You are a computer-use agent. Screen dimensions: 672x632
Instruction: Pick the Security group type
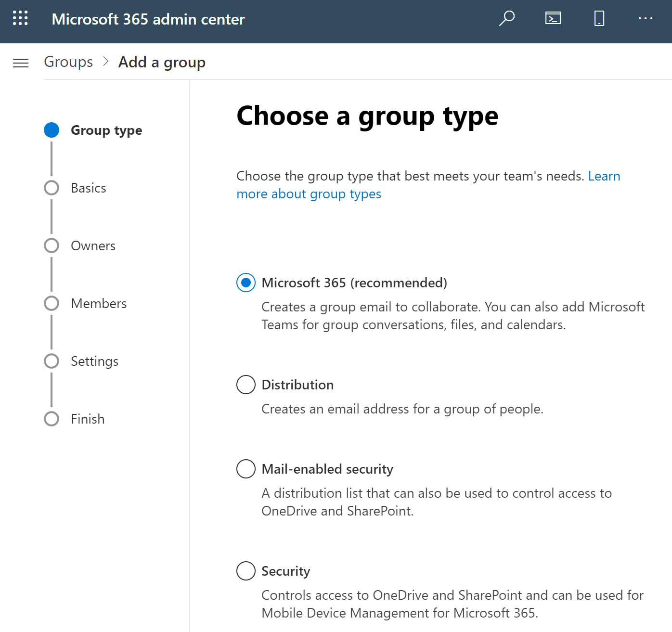[246, 571]
